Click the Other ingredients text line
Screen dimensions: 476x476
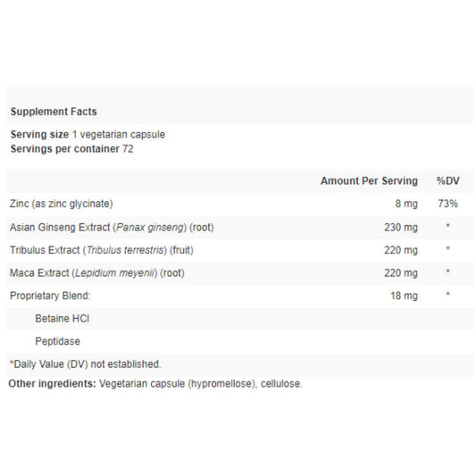(x=155, y=383)
